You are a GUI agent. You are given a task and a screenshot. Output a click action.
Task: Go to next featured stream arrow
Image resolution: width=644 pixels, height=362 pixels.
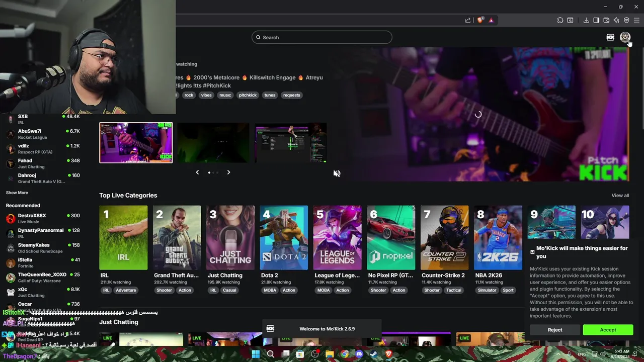pyautogui.click(x=228, y=172)
